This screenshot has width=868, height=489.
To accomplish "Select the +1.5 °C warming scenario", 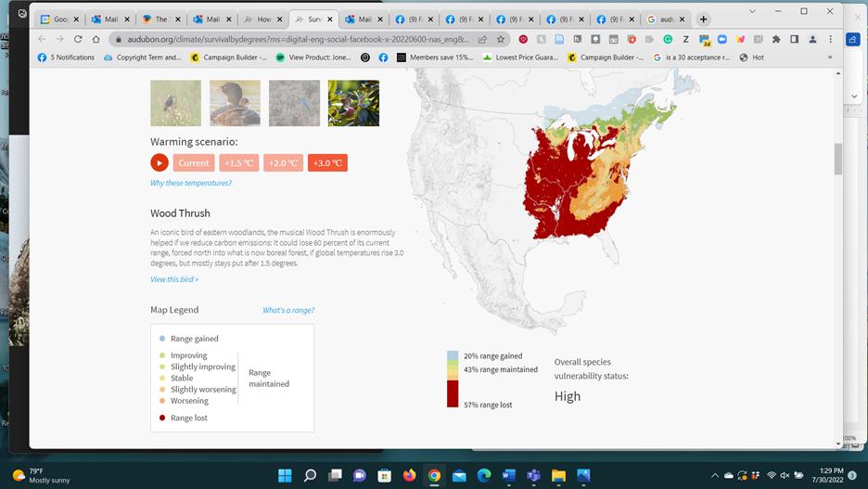I will pos(238,163).
